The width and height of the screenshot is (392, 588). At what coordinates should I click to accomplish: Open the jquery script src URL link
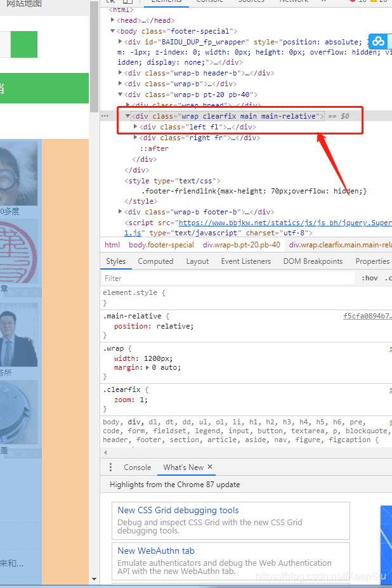[285, 223]
